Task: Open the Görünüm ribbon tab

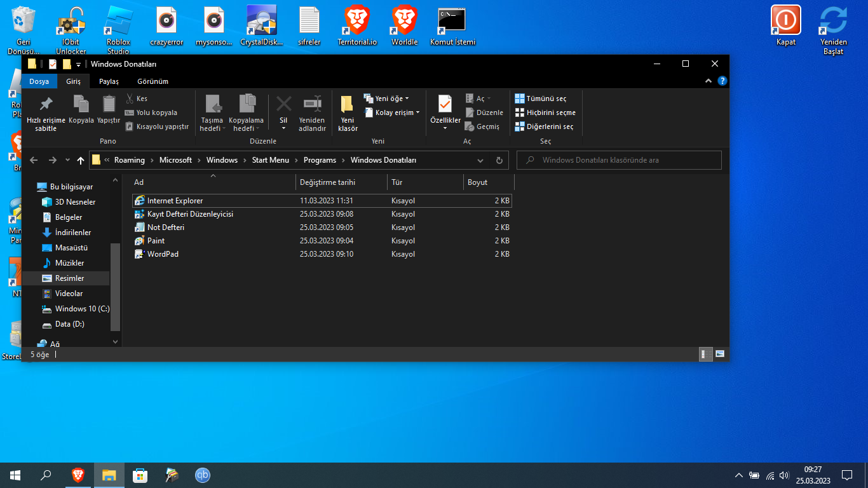Action: [x=153, y=81]
